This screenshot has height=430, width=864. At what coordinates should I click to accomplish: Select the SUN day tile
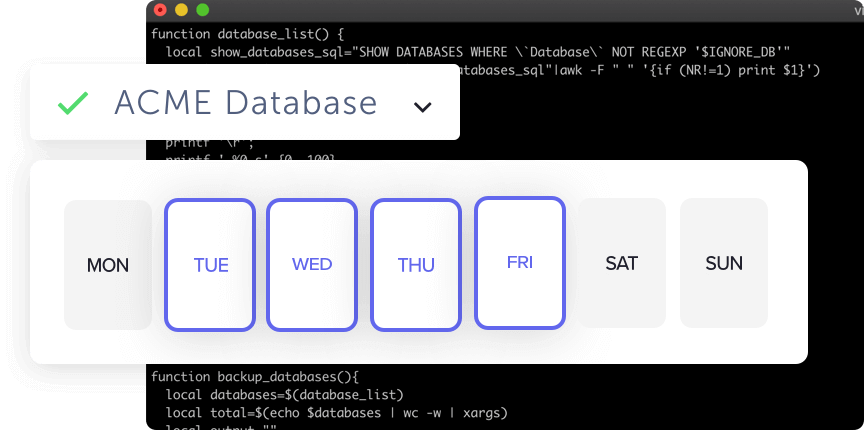pyautogui.click(x=724, y=263)
